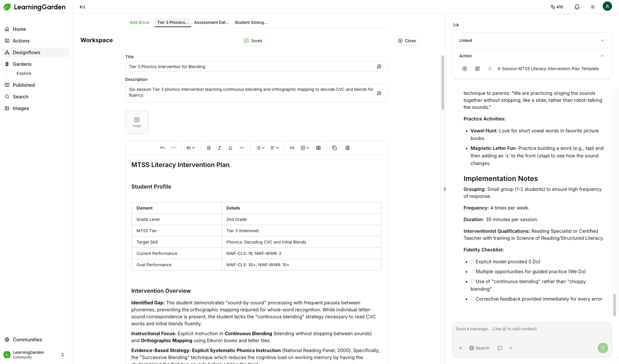Open Published in sidebar
Image resolution: width=619 pixels, height=364 pixels.
36,85
